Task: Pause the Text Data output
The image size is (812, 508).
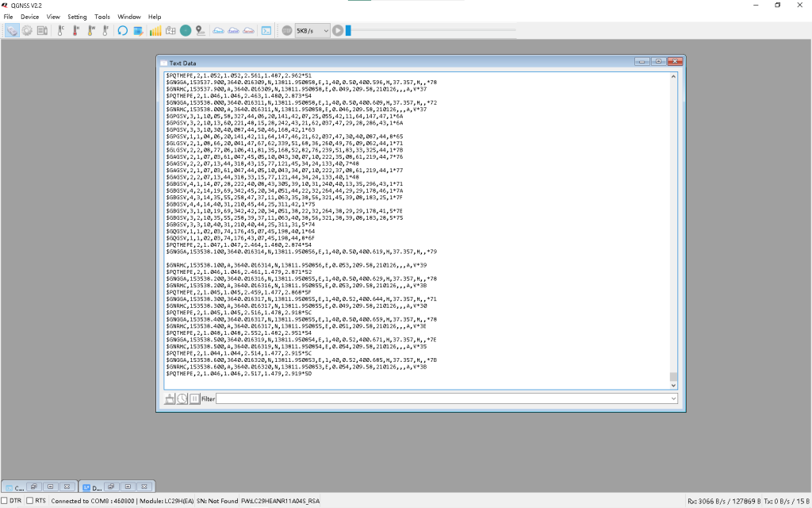Action: tap(194, 398)
